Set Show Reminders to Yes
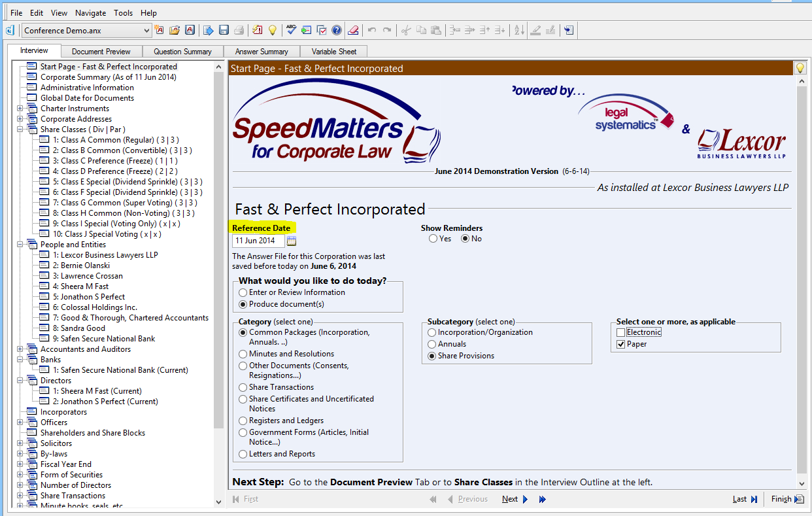This screenshot has height=516, width=812. (x=433, y=239)
